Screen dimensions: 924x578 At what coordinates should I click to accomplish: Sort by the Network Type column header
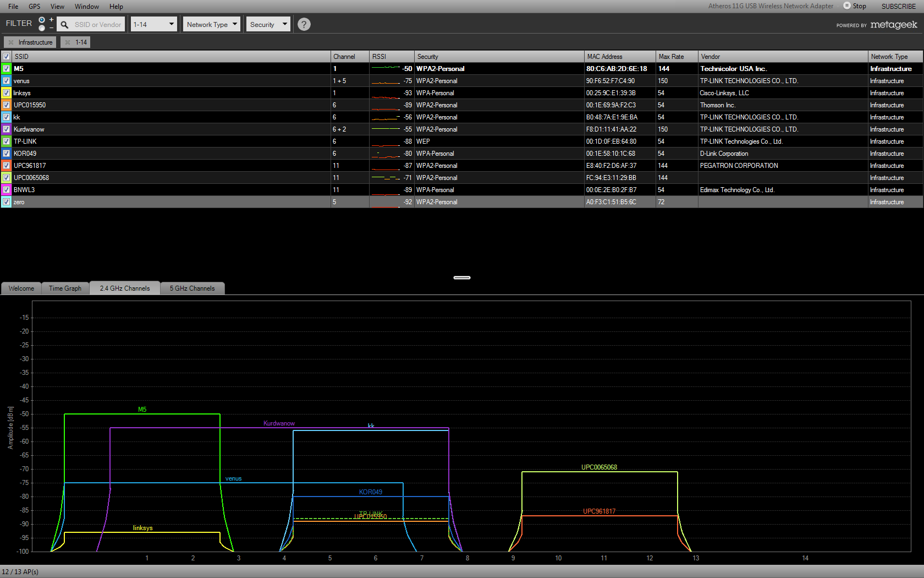click(895, 57)
